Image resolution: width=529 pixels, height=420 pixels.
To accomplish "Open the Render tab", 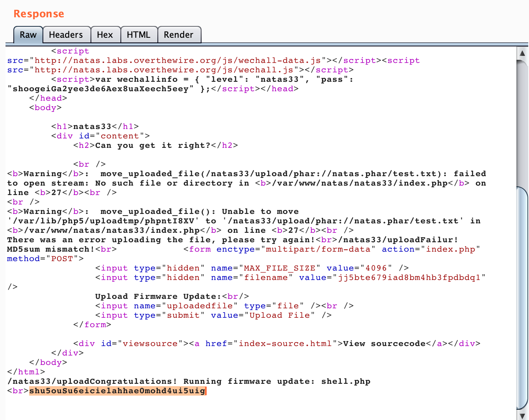I will coord(179,35).
